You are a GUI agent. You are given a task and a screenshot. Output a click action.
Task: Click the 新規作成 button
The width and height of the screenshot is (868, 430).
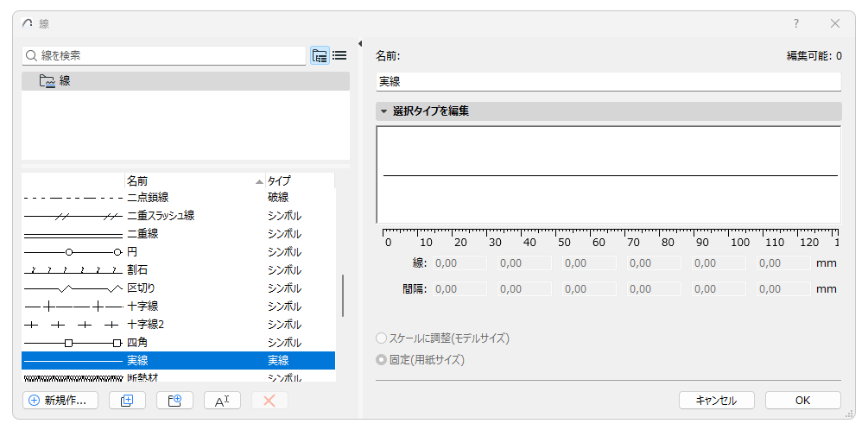click(x=60, y=401)
